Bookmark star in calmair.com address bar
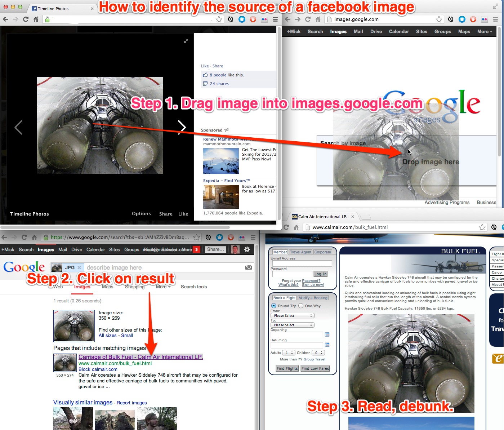Screen dimensions: 504x430 [x=482, y=227]
